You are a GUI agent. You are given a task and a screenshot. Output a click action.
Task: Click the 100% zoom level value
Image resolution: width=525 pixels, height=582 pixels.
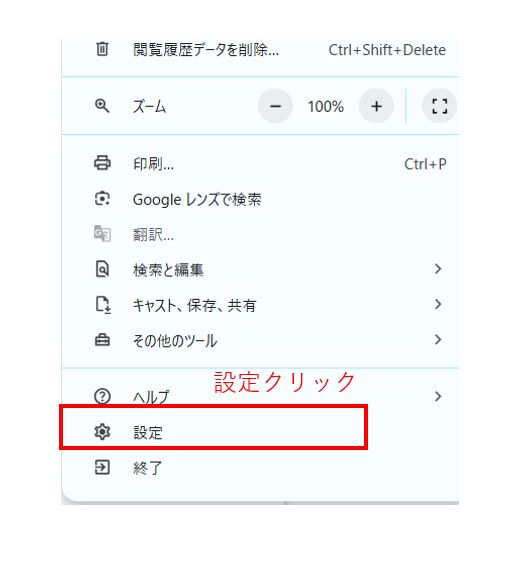click(326, 107)
